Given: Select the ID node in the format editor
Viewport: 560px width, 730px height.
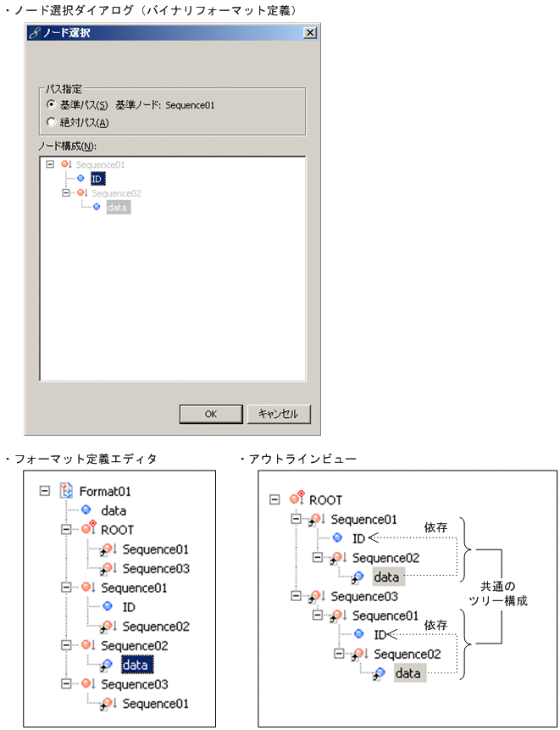Looking at the screenshot, I should 127,606.
